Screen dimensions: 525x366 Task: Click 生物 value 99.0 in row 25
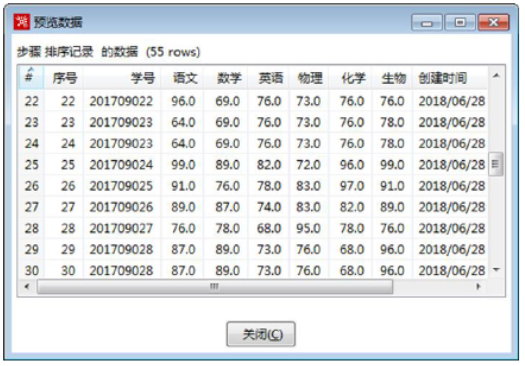pyautogui.click(x=392, y=165)
